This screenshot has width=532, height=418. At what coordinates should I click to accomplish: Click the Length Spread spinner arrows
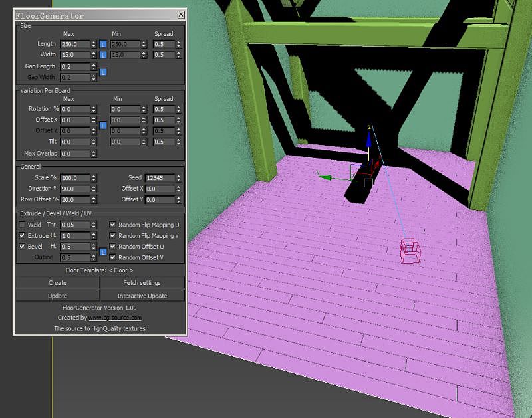[x=178, y=44]
